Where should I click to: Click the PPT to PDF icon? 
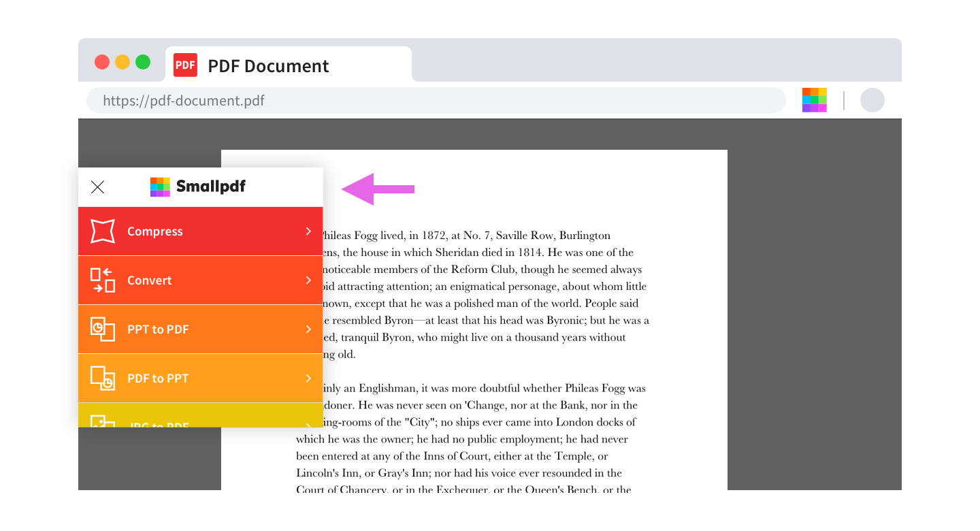[x=103, y=329]
